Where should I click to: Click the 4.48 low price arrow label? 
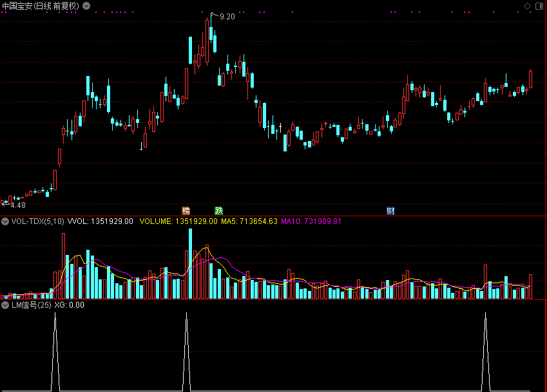(14, 205)
